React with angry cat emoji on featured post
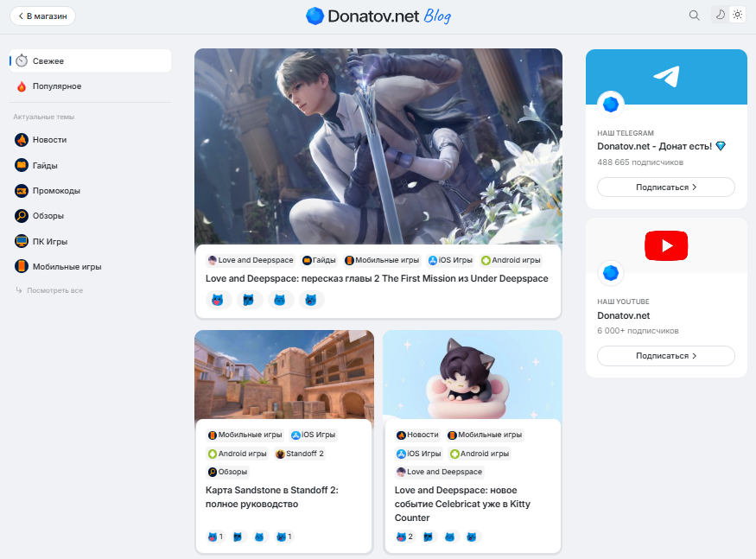756x559 pixels. coord(311,300)
